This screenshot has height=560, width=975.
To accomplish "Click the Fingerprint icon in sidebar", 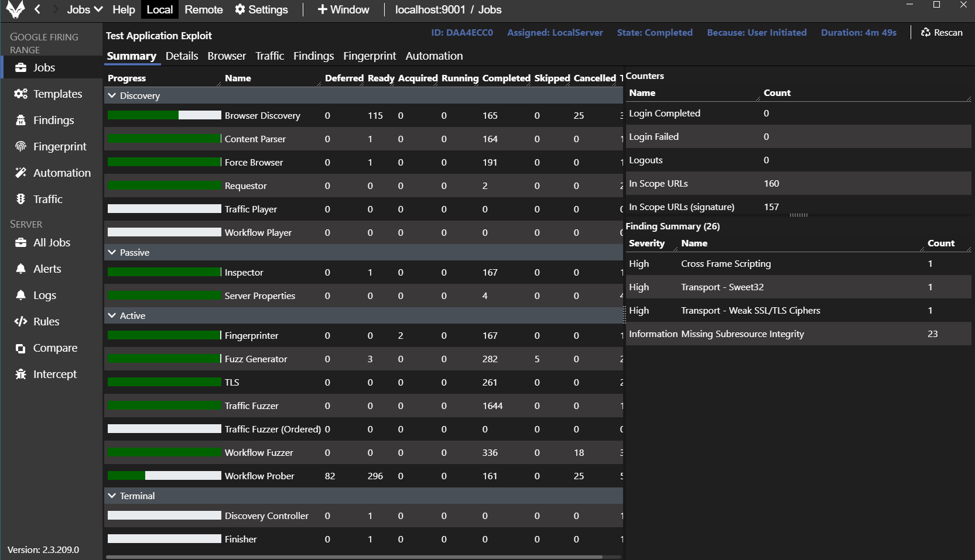I will click(21, 147).
